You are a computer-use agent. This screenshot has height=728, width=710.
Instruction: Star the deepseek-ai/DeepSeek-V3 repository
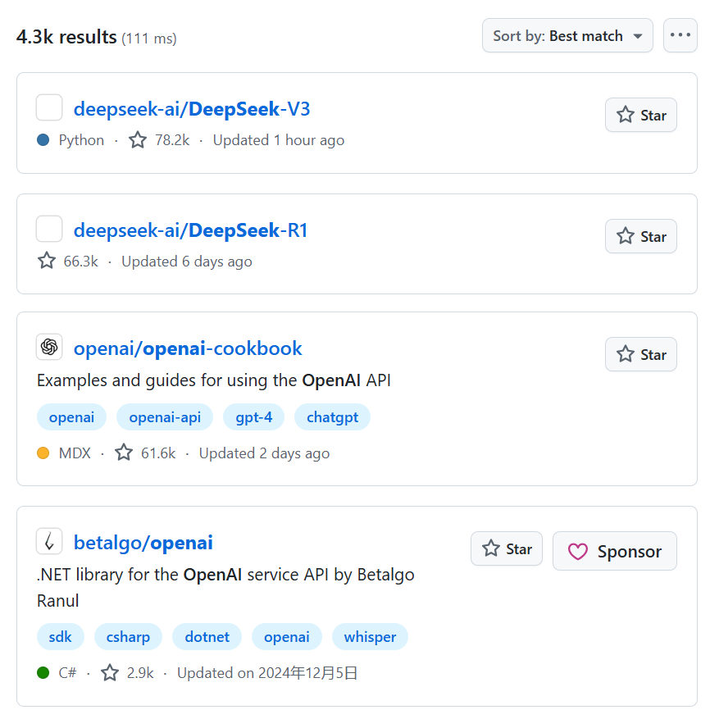coord(640,115)
